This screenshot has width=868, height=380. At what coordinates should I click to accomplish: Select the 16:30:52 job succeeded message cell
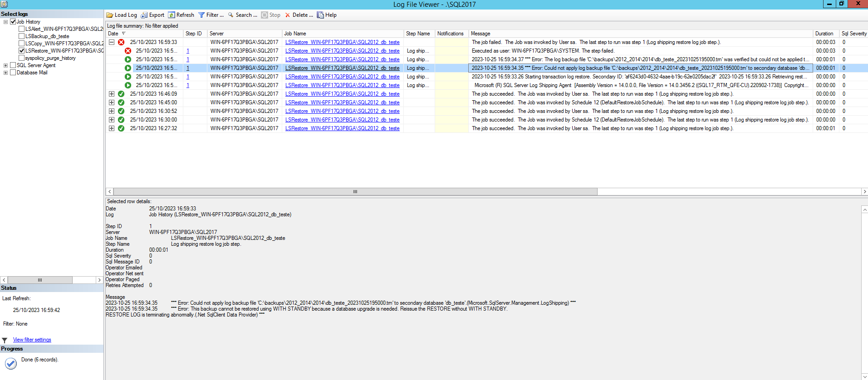(640, 111)
